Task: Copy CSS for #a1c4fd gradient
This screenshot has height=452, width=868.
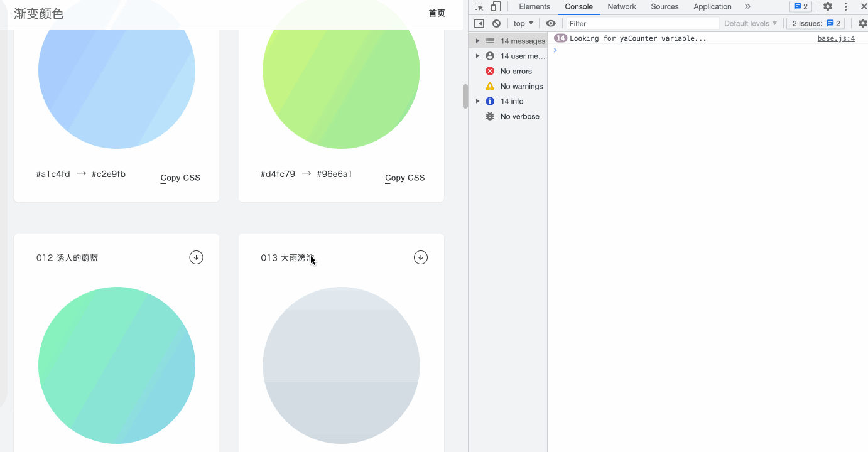Action: [180, 178]
